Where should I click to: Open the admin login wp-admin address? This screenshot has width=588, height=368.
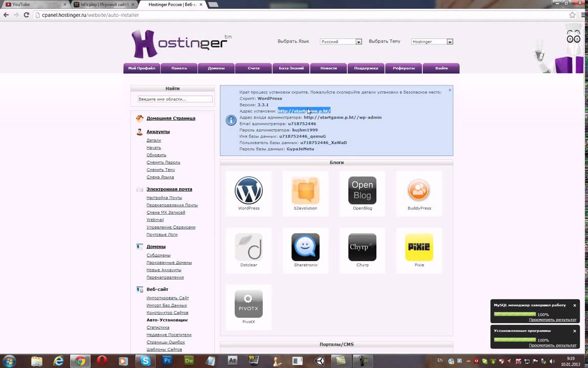click(343, 117)
